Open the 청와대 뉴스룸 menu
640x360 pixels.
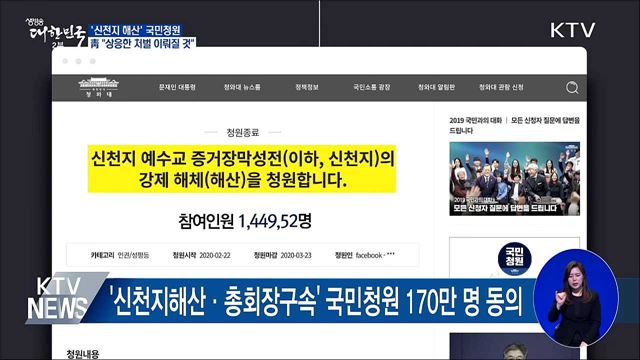point(242,87)
